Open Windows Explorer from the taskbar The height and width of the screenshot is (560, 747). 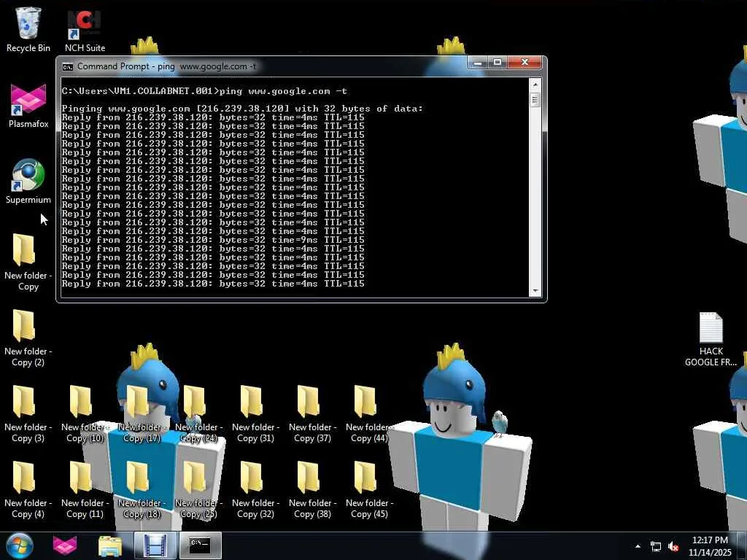[x=110, y=545]
